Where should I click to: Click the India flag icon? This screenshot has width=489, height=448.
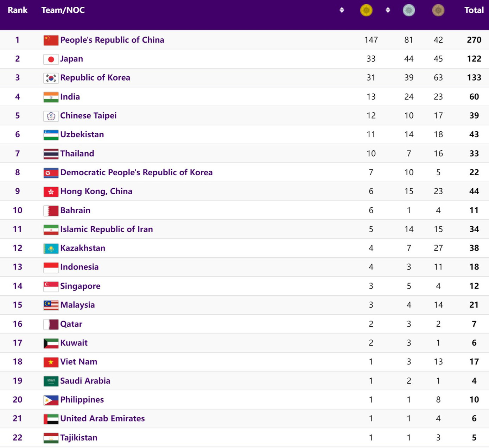tap(51, 97)
